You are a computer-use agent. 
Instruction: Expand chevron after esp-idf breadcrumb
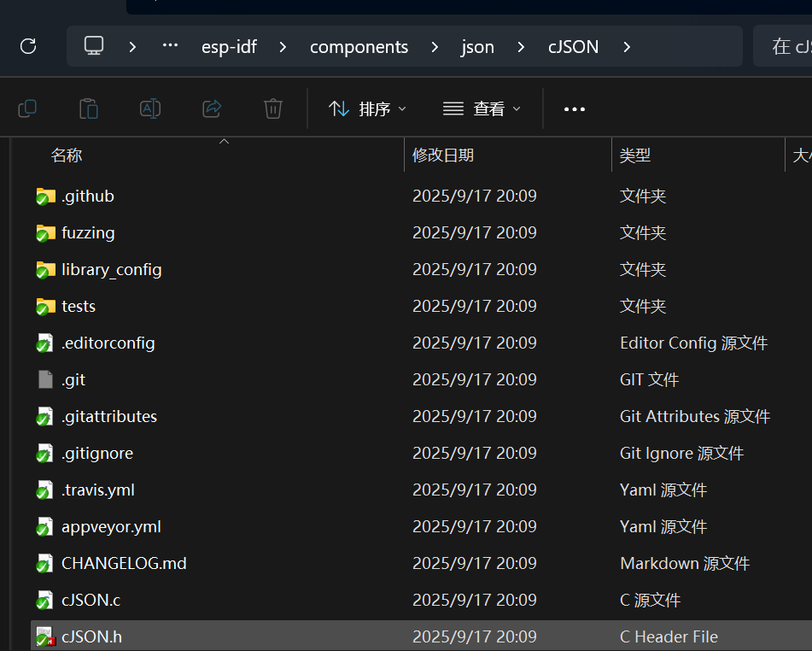[x=283, y=47]
